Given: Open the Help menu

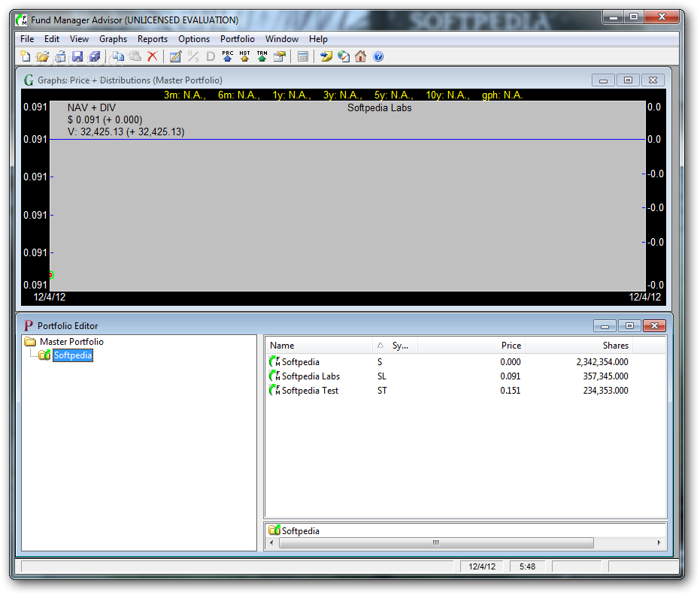Looking at the screenshot, I should pos(318,39).
